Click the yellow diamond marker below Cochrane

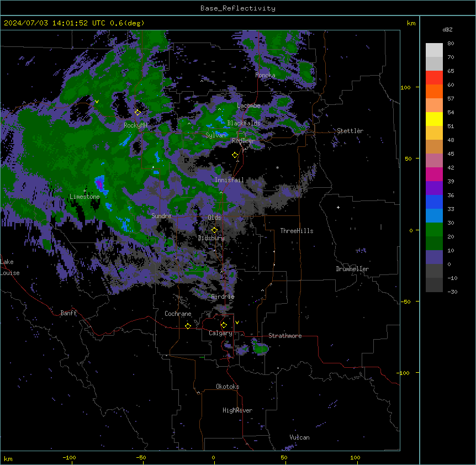coord(188,326)
